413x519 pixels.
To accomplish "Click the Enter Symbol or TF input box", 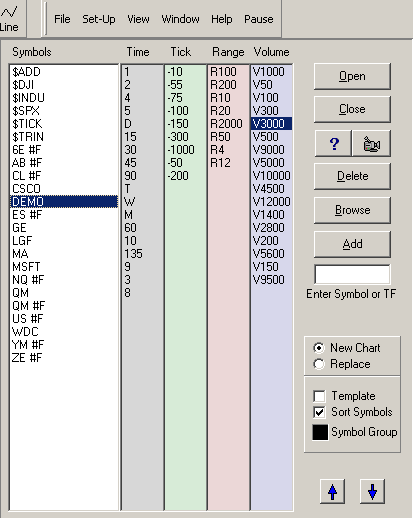I will click(x=352, y=274).
